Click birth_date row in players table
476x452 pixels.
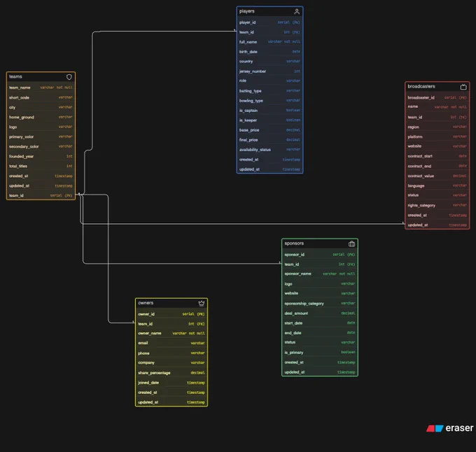point(269,52)
